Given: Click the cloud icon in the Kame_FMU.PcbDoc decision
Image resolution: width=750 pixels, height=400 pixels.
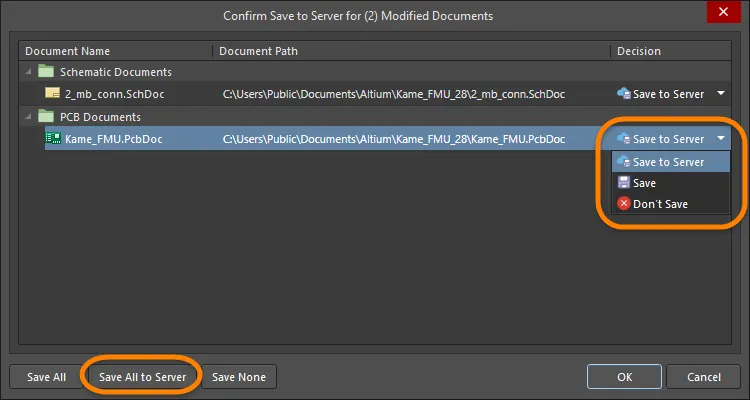Looking at the screenshot, I should pos(623,139).
